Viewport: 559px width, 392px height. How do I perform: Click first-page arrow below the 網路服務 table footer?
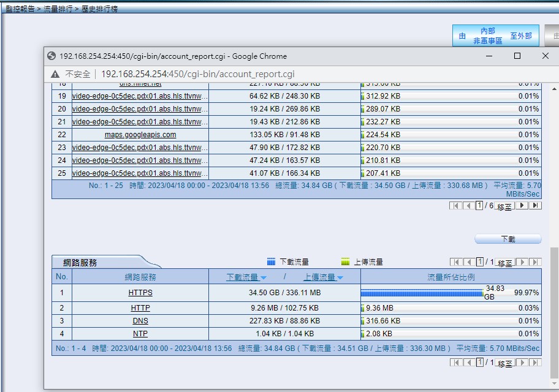click(455, 363)
